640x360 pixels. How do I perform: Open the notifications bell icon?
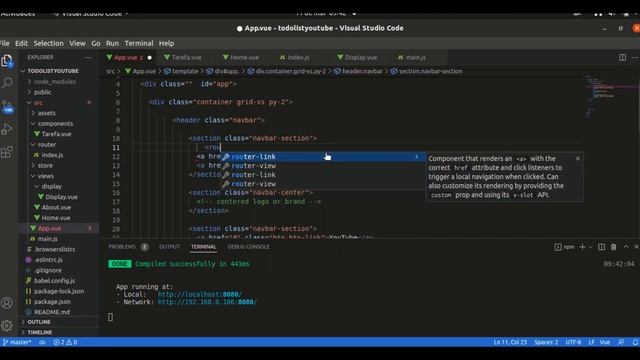[x=635, y=342]
